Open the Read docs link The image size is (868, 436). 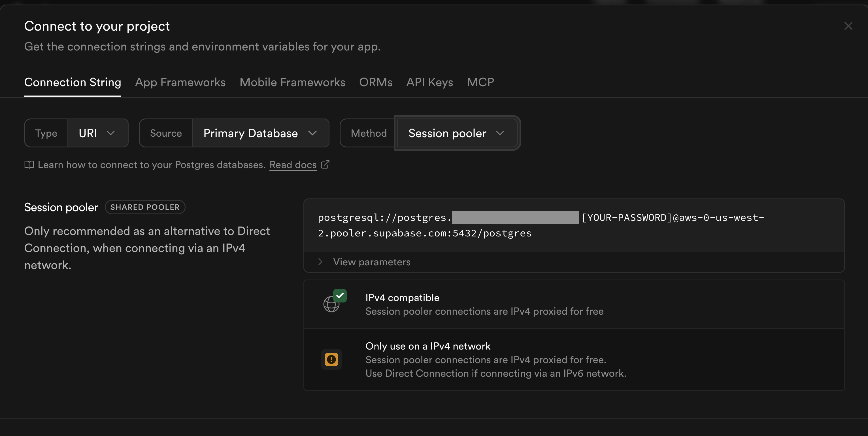click(293, 165)
